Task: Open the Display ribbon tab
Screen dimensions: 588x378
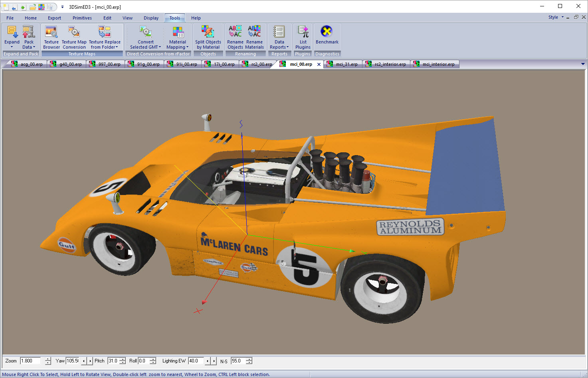Action: click(x=151, y=18)
